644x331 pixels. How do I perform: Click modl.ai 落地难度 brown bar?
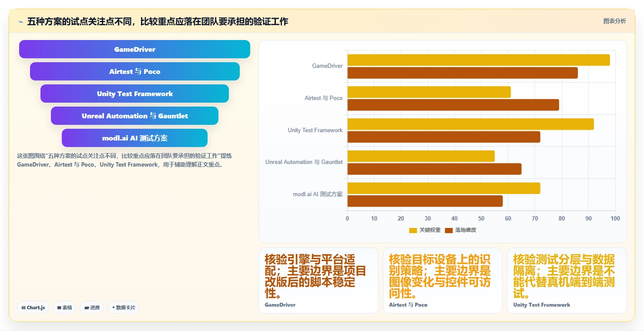tap(425, 201)
